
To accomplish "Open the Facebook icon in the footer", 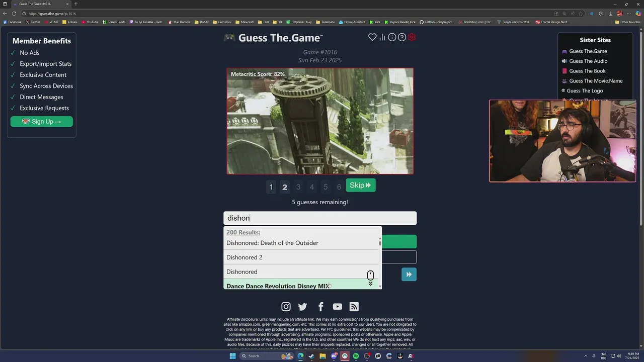I will [320, 307].
